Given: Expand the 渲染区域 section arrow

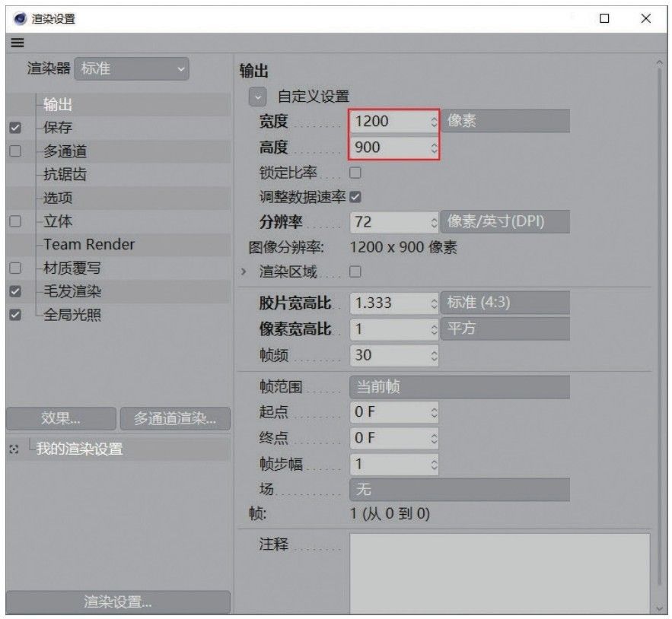Looking at the screenshot, I should (244, 271).
